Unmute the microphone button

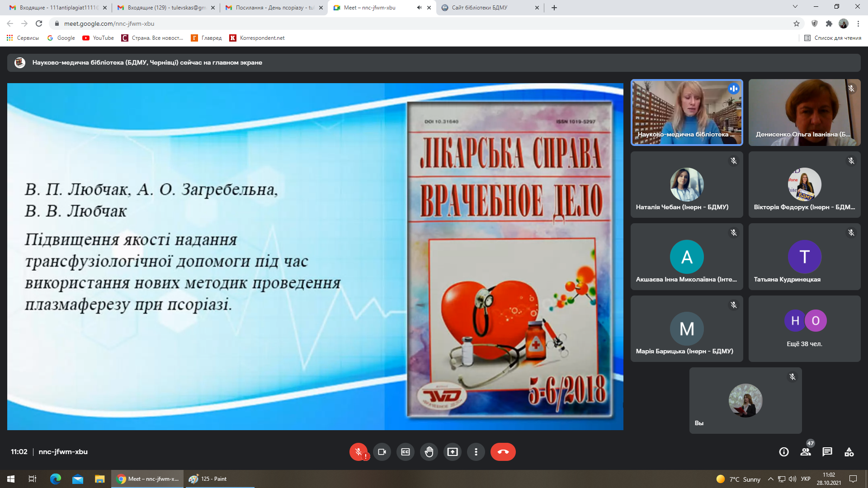358,451
